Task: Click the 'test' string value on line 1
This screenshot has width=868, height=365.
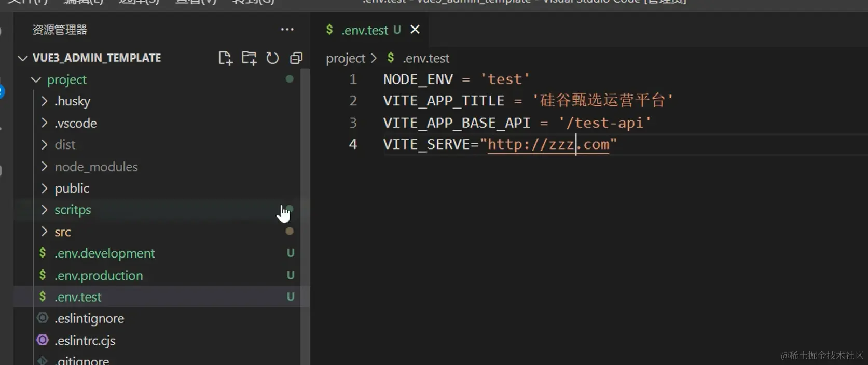Action: 505,79
